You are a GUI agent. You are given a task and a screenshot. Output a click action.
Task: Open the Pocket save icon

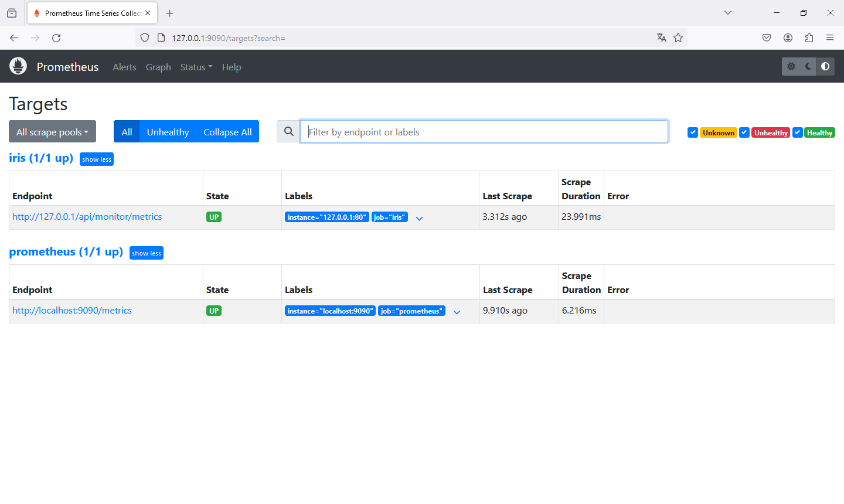click(x=767, y=38)
